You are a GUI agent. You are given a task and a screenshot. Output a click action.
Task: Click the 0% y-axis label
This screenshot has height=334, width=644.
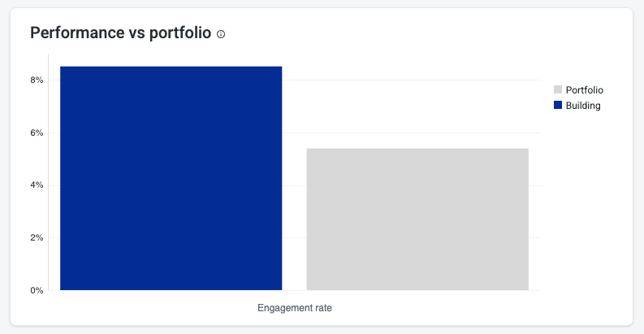coord(37,290)
